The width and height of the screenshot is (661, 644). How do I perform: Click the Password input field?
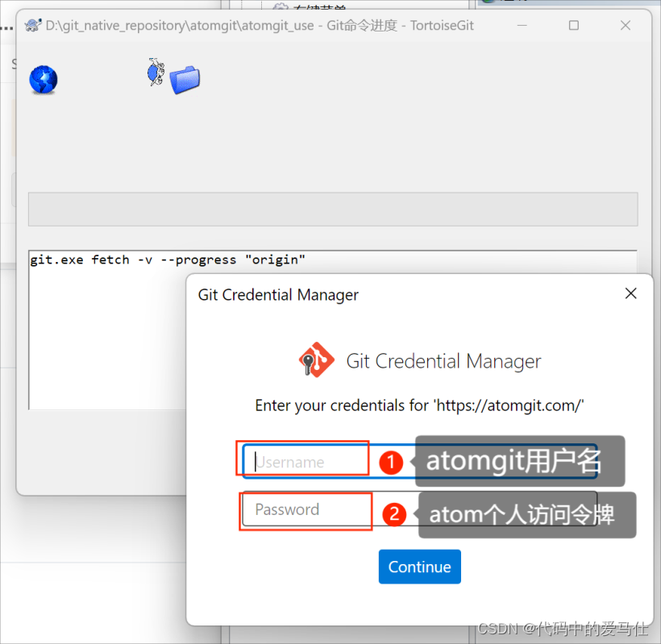[x=419, y=509]
